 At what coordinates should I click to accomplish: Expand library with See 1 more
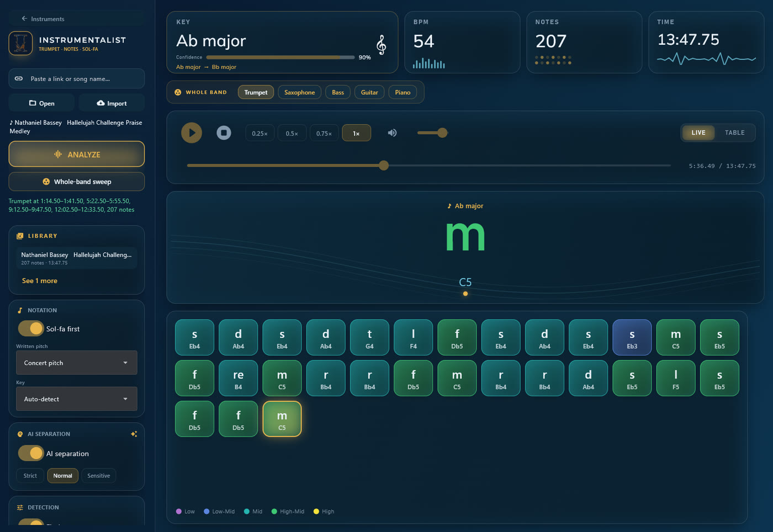[x=40, y=281]
